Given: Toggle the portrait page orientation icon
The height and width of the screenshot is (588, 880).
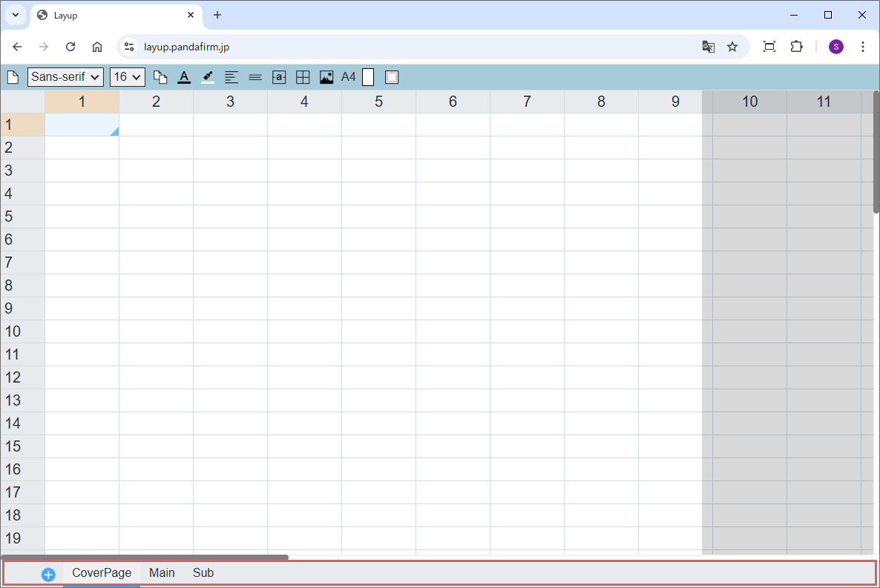Looking at the screenshot, I should click(x=368, y=77).
